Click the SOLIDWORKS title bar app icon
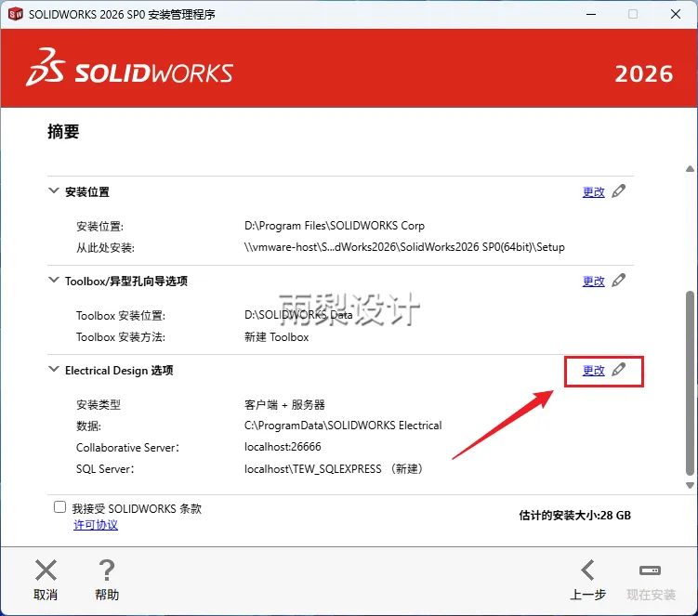The image size is (698, 616). [x=16, y=14]
